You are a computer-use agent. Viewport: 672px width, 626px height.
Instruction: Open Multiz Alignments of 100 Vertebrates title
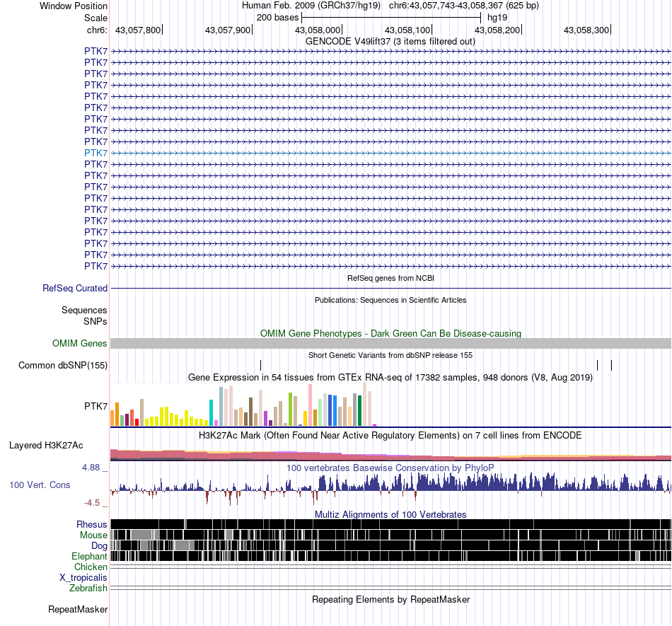pyautogui.click(x=390, y=515)
